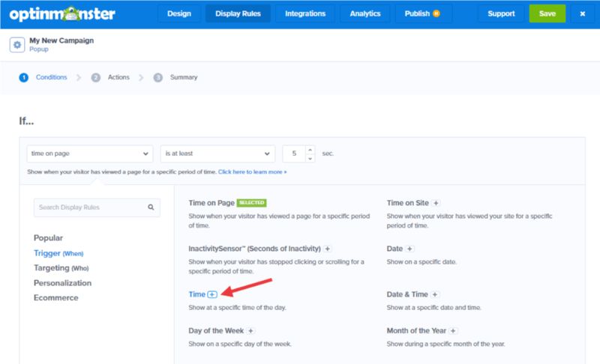Viewport: 600px width, 364px height.
Task: Add the Time rule plus icon
Action: [x=212, y=294]
